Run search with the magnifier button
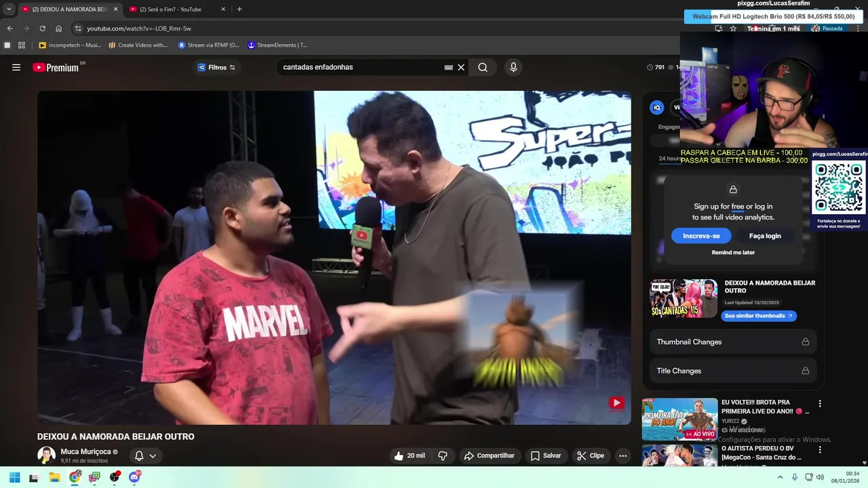Image resolution: width=868 pixels, height=488 pixels. click(x=483, y=67)
